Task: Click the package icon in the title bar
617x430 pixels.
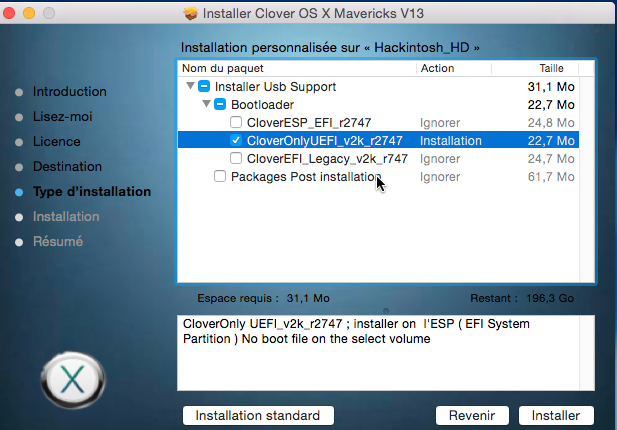Action: pos(191,13)
